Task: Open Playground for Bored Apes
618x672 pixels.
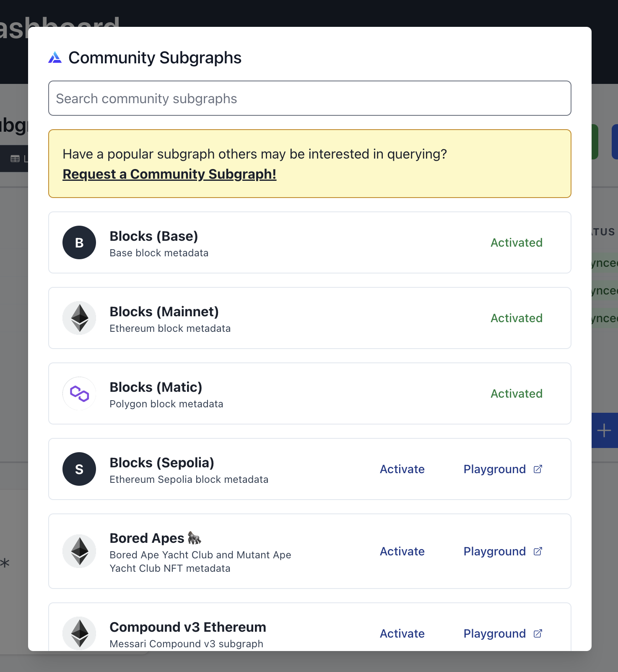Action: (x=495, y=551)
